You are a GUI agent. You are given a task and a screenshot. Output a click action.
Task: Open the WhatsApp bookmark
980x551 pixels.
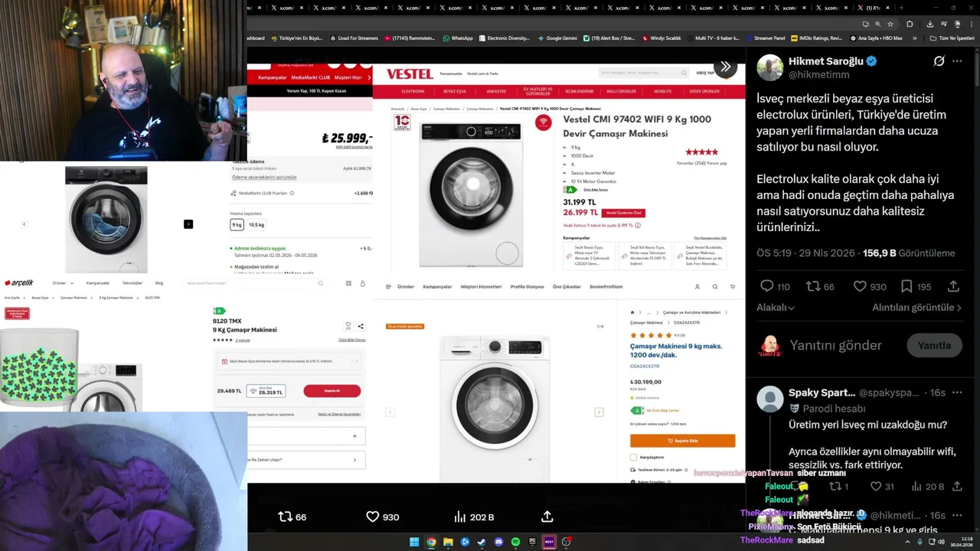(457, 38)
